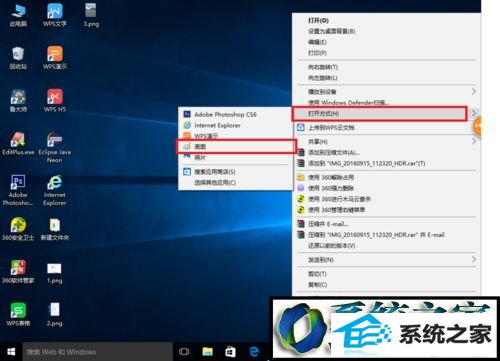Open the Windows Start menu

pos(11,352)
